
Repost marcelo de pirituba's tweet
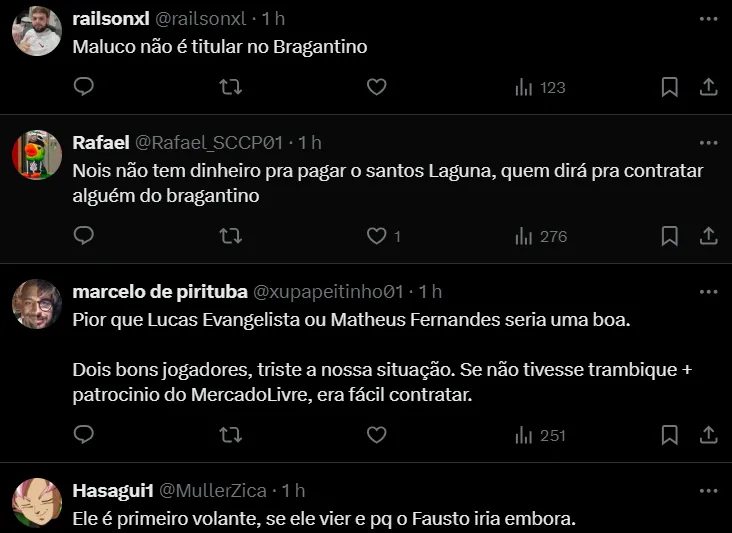pyautogui.click(x=230, y=435)
